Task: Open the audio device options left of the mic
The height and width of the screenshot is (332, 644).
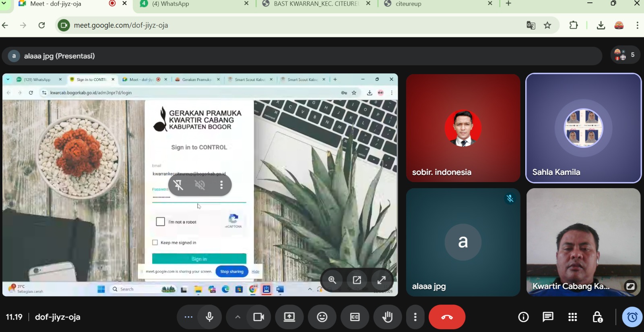Action: coord(188,317)
